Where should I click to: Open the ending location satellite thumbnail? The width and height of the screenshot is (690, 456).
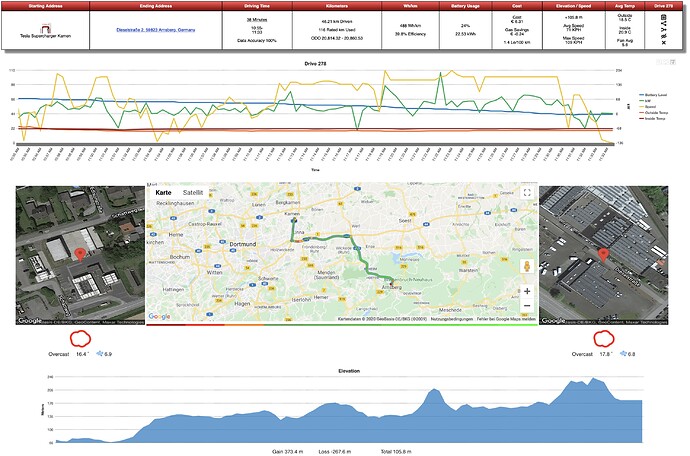pos(604,255)
